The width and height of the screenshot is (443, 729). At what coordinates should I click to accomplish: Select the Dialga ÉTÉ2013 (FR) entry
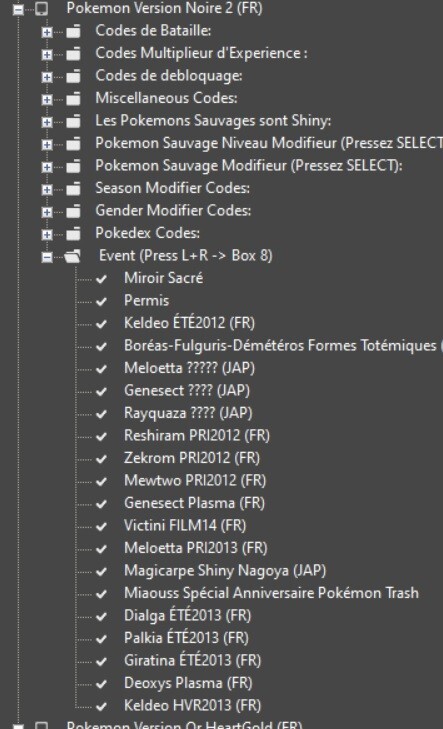[x=187, y=615]
